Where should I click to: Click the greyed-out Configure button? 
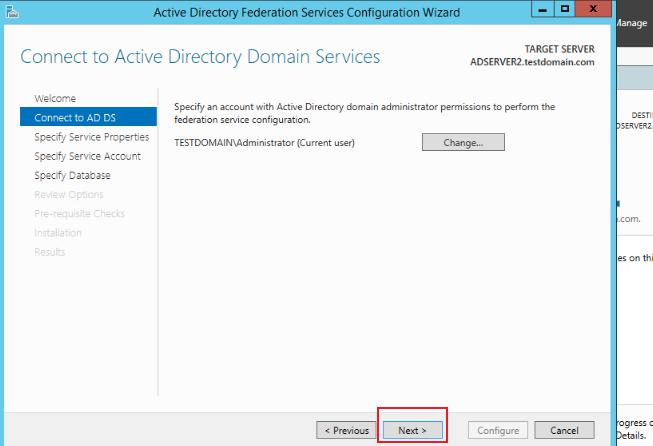tap(498, 430)
